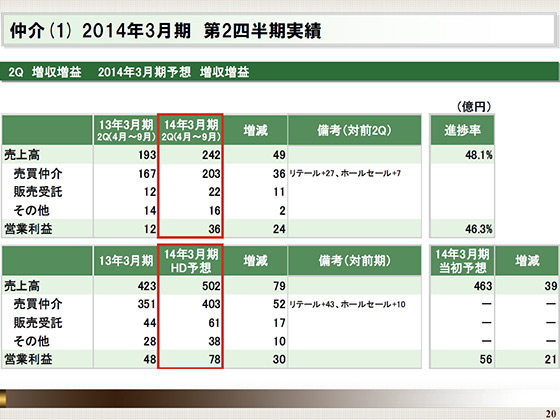
Task: Click 販売受託 value 22
Action: (x=214, y=192)
